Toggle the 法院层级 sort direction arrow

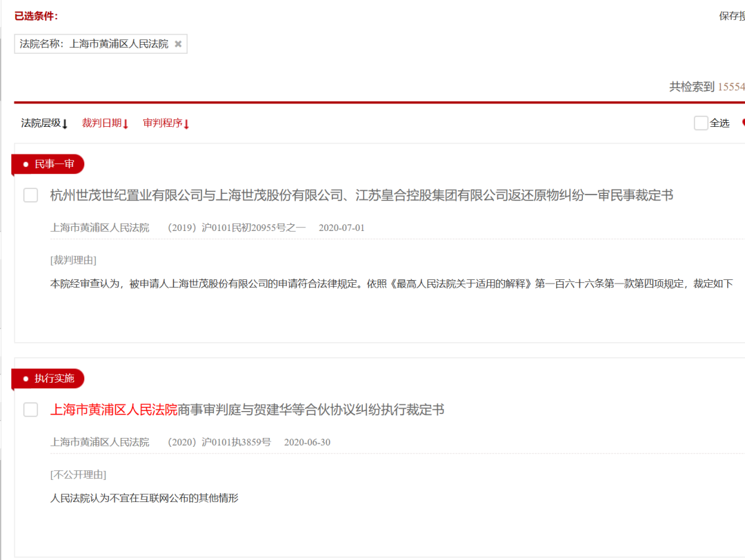(x=63, y=123)
